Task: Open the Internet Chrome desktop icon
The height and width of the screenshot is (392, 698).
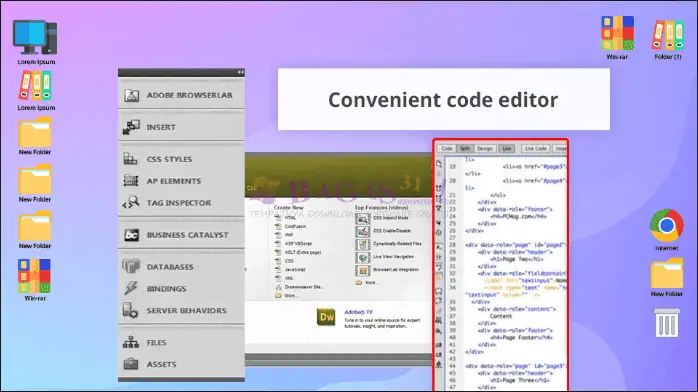Action: coord(666,230)
